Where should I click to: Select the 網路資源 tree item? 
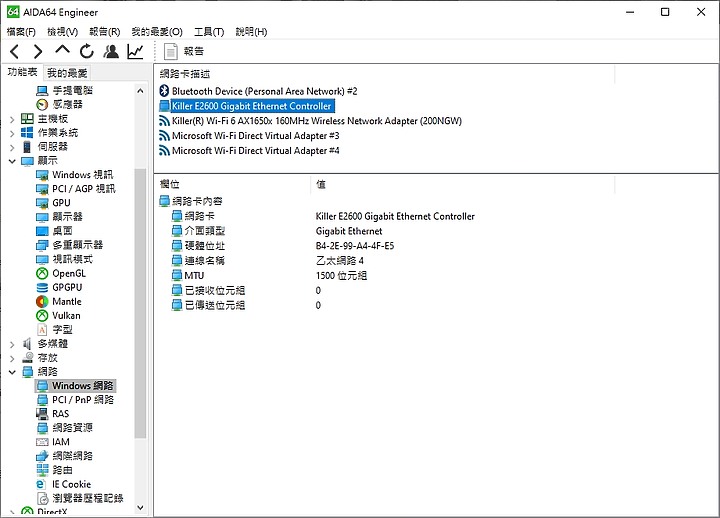[65, 428]
